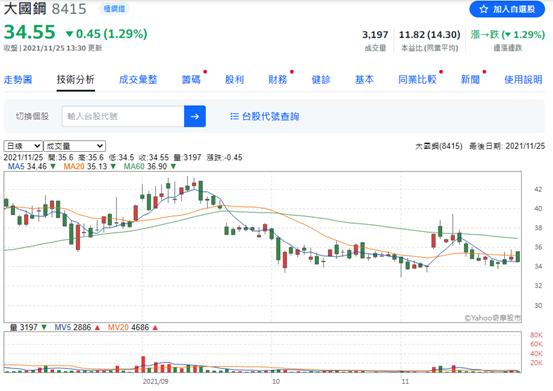Click the 11.82 (14.30) P/E ratio
Image resolution: width=553 pixels, height=391 pixels.
click(x=430, y=35)
